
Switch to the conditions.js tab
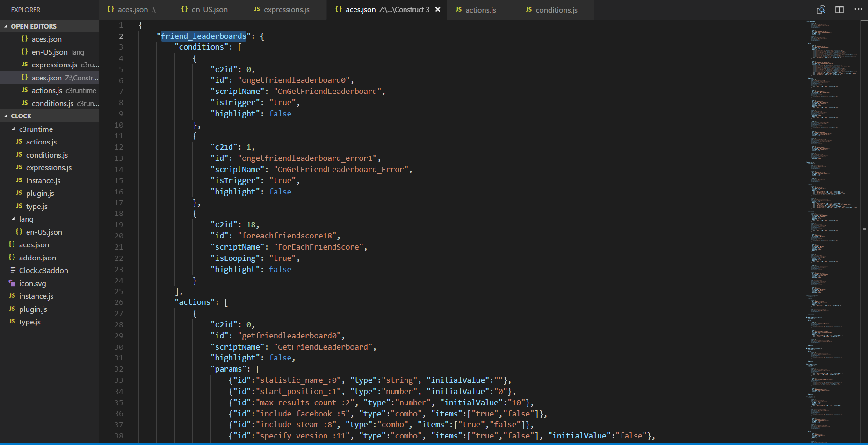pos(556,9)
